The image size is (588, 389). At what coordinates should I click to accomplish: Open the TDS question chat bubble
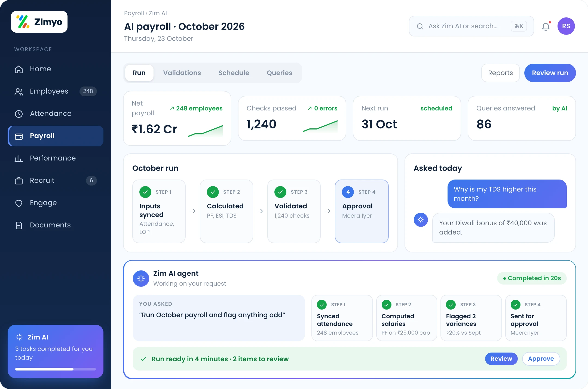click(x=507, y=194)
